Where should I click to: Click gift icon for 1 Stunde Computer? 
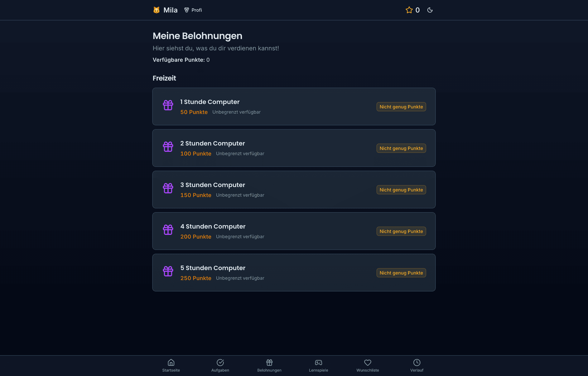click(168, 105)
